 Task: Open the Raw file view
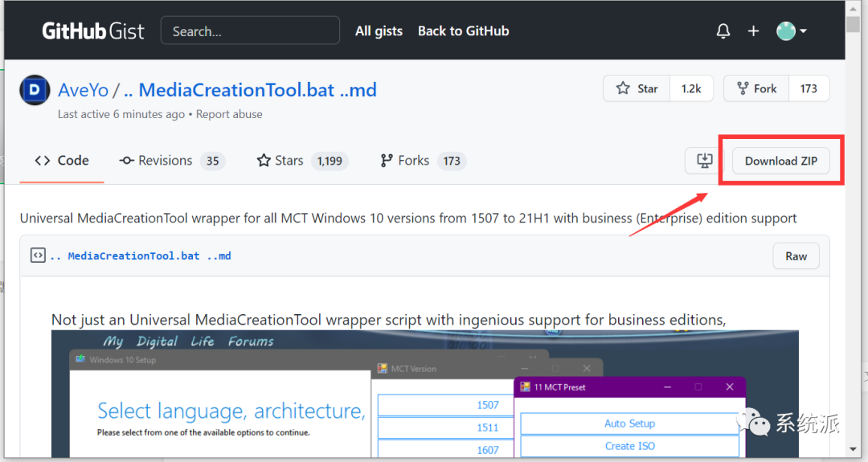(796, 256)
